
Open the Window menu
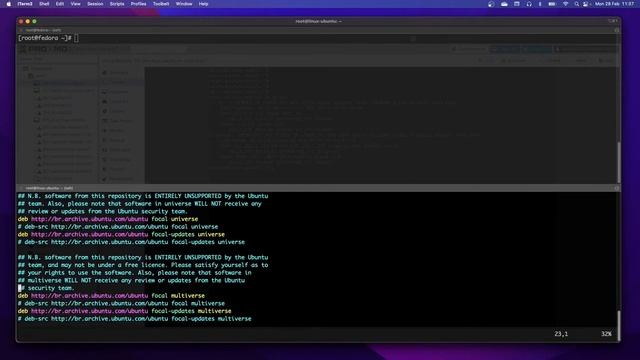click(x=184, y=4)
